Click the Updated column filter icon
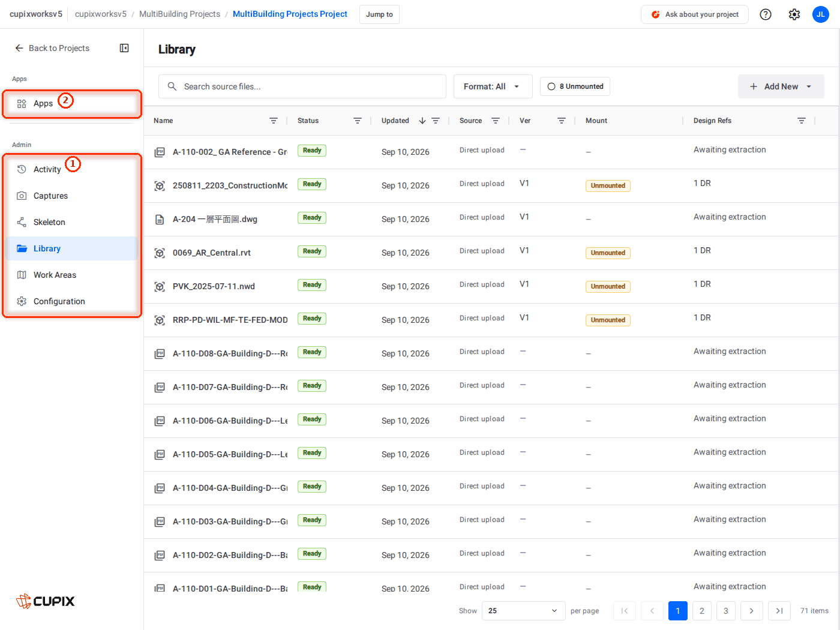This screenshot has width=840, height=630. [436, 121]
